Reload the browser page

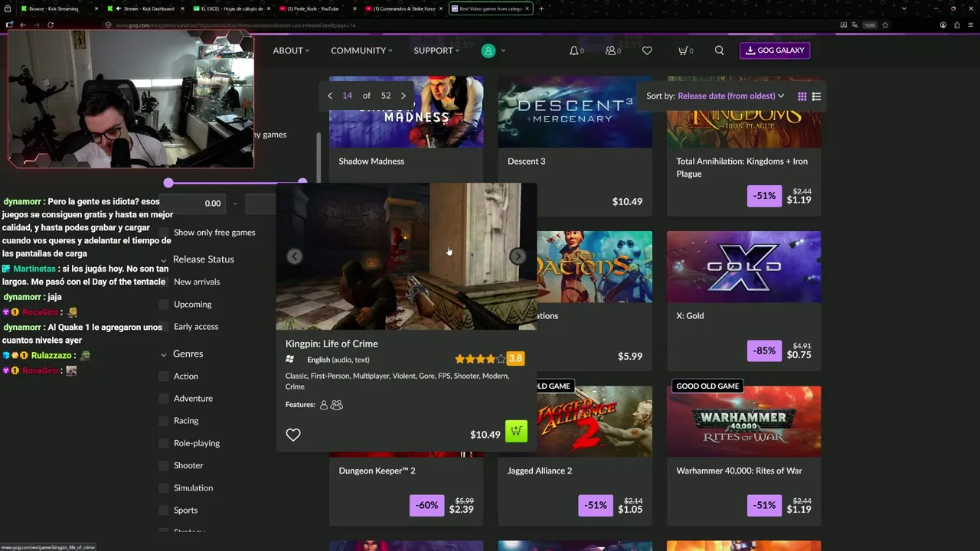click(x=51, y=24)
